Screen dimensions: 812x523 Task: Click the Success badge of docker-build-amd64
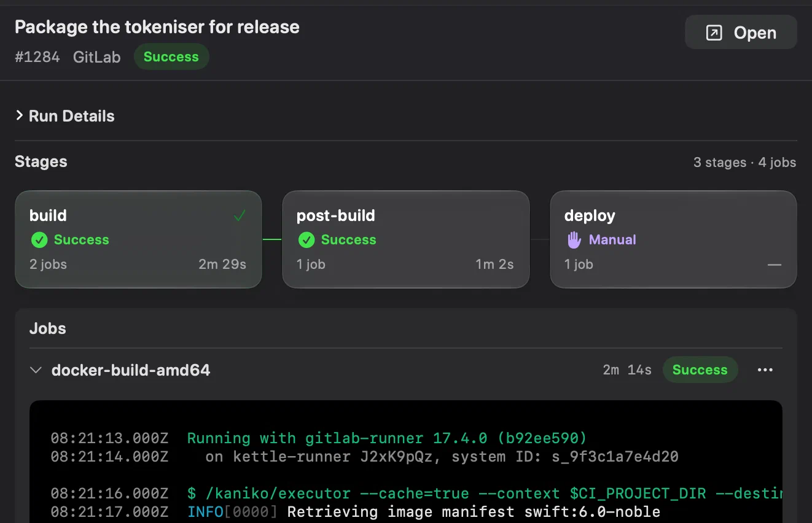pos(700,370)
